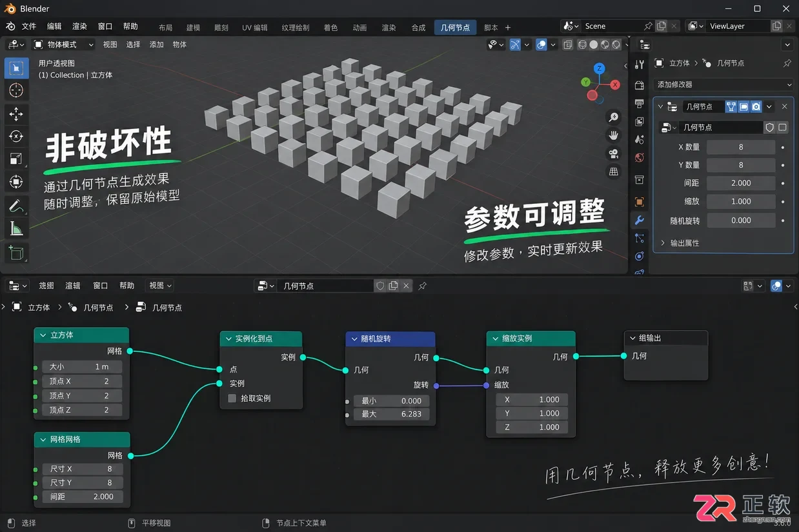Switch to wireframe viewport shading

(x=582, y=44)
